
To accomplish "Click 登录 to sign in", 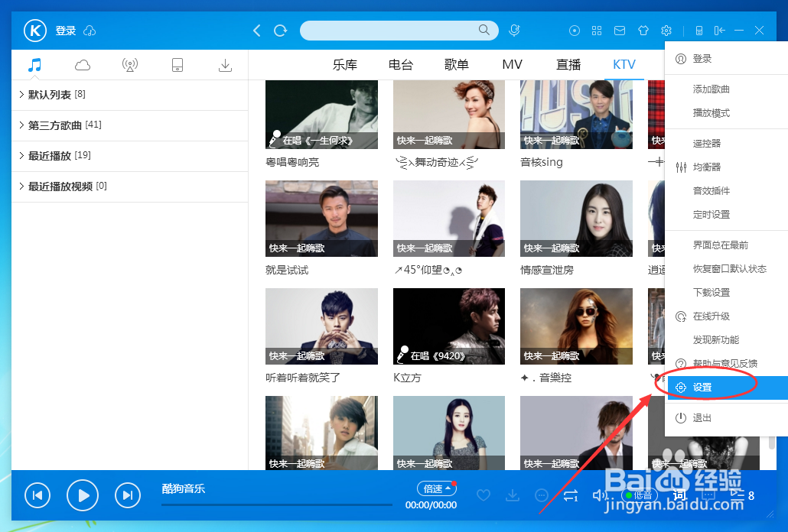I will click(x=67, y=31).
